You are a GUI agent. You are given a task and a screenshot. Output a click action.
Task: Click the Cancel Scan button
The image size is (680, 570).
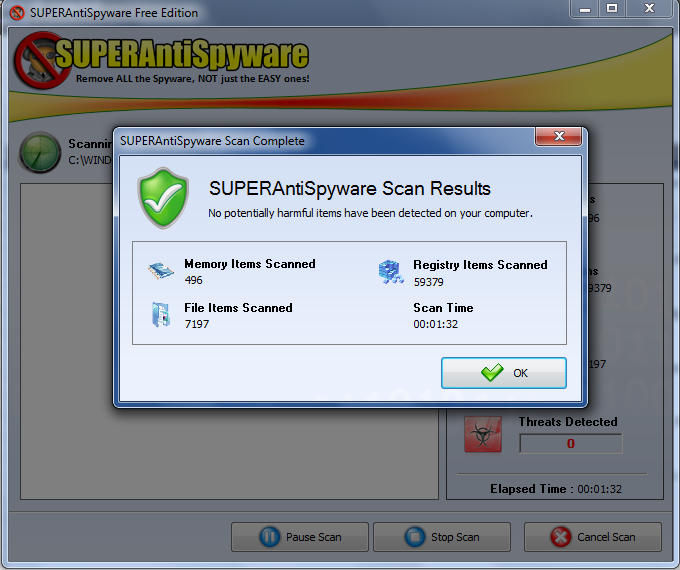593,537
